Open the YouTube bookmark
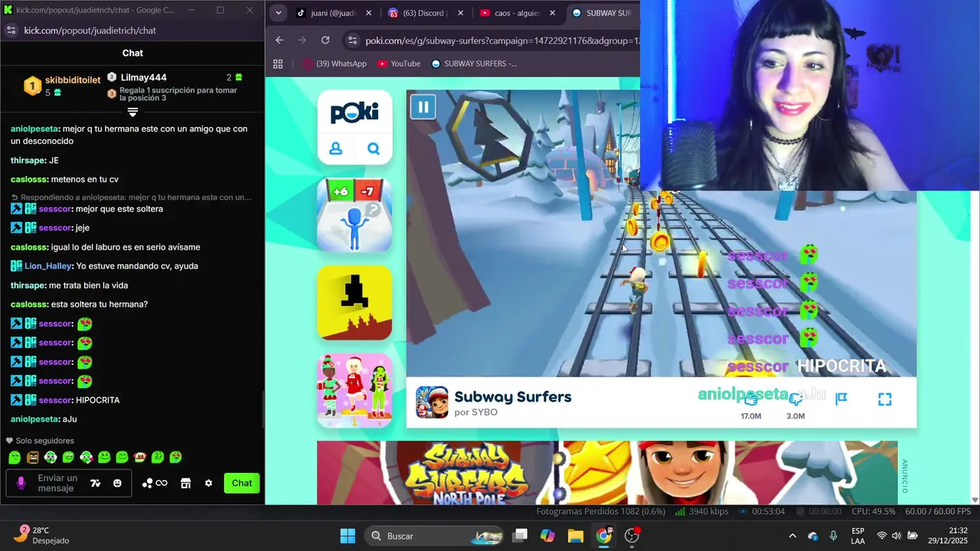 click(399, 64)
